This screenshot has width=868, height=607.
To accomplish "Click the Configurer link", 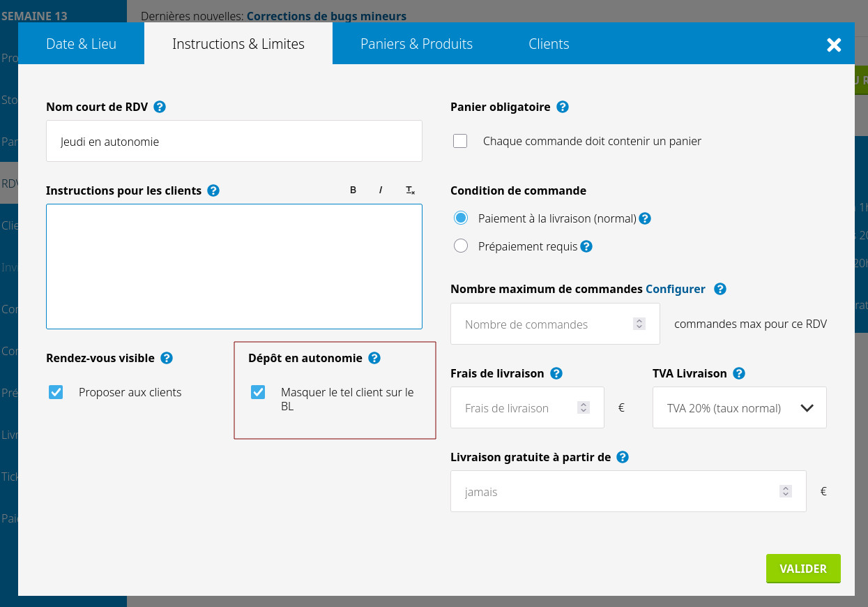I will [x=675, y=289].
